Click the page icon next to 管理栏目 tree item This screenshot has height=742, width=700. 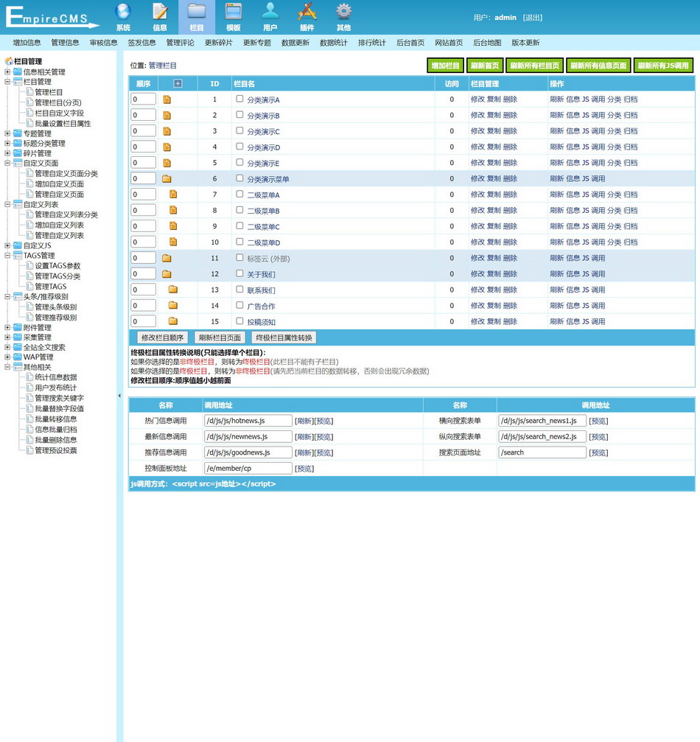pos(29,92)
